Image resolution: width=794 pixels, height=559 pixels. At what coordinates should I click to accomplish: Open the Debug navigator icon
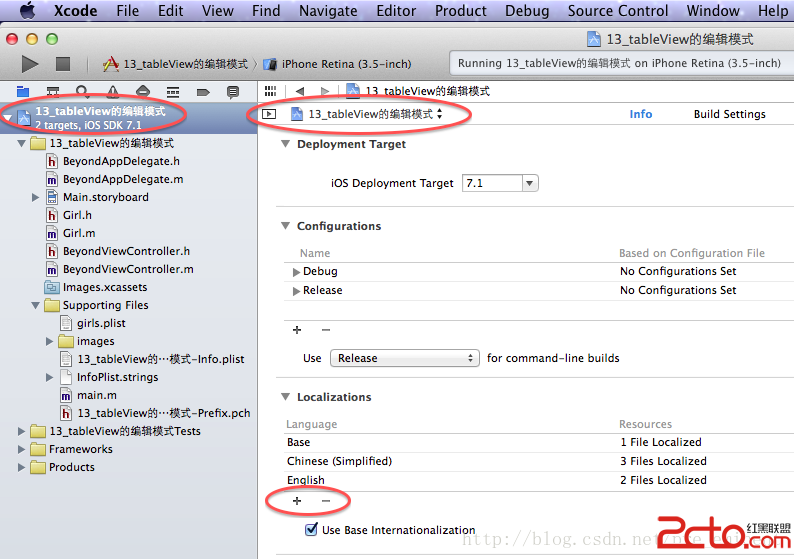173,92
